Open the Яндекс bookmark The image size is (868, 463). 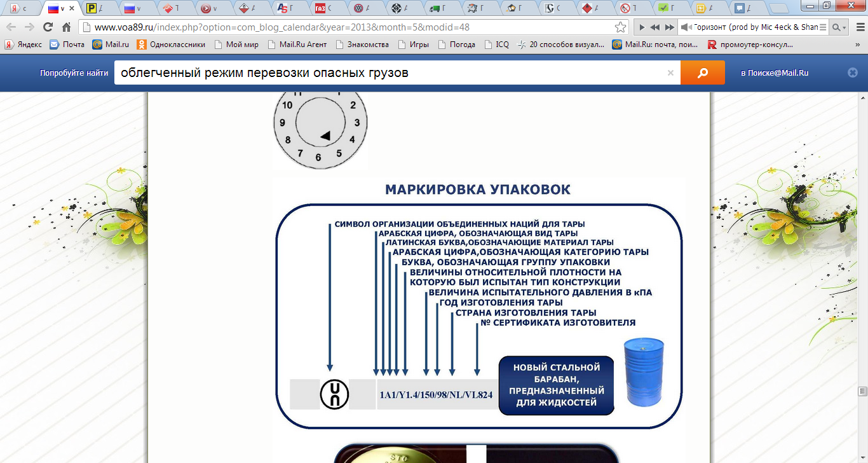coord(24,45)
